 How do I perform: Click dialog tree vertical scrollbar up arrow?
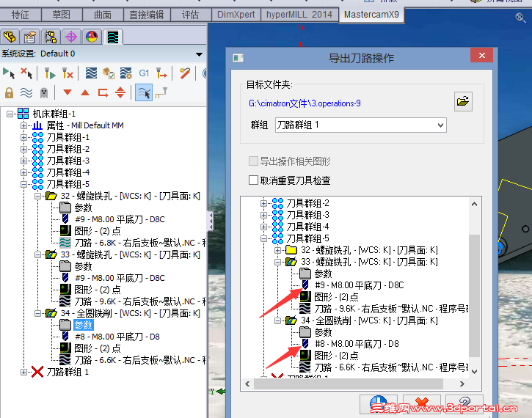click(474, 204)
